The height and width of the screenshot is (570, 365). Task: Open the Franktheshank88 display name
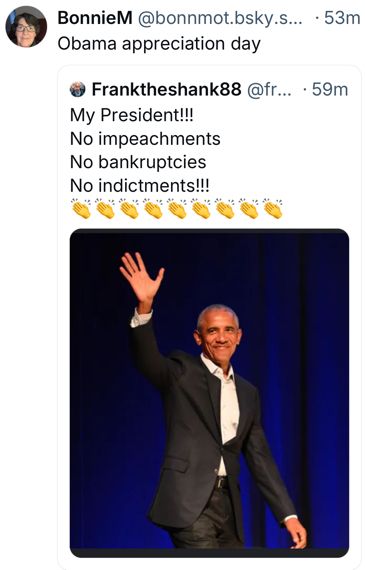(x=167, y=89)
